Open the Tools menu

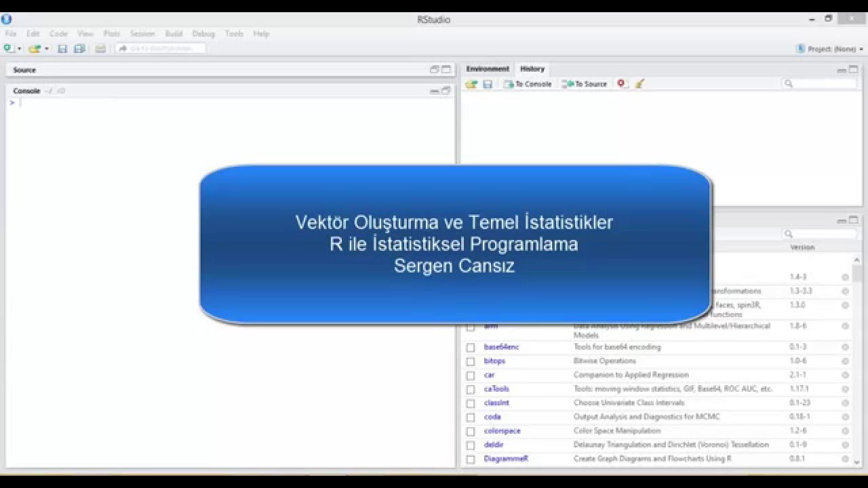(x=234, y=33)
